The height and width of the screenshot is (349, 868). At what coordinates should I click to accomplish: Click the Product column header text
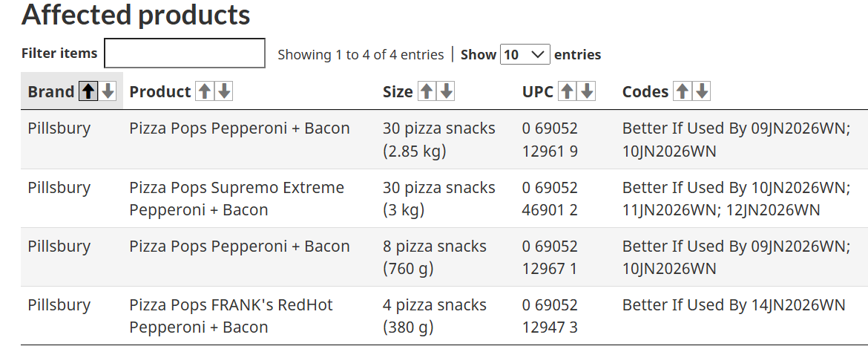pos(160,91)
